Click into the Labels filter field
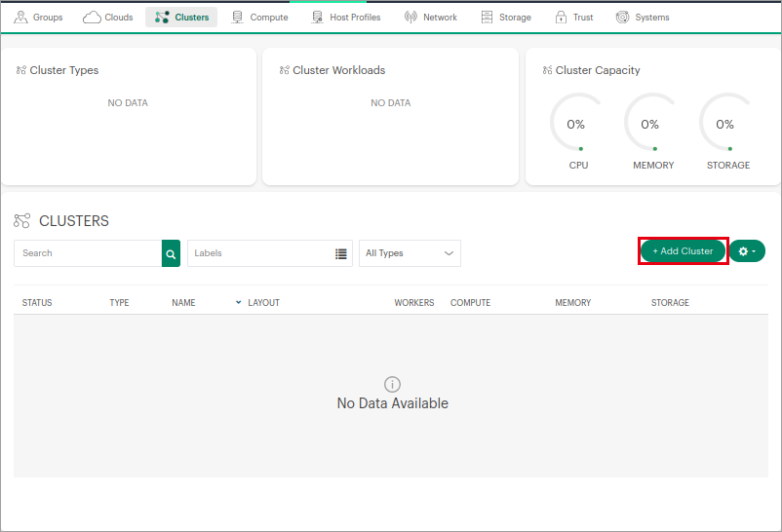 270,253
